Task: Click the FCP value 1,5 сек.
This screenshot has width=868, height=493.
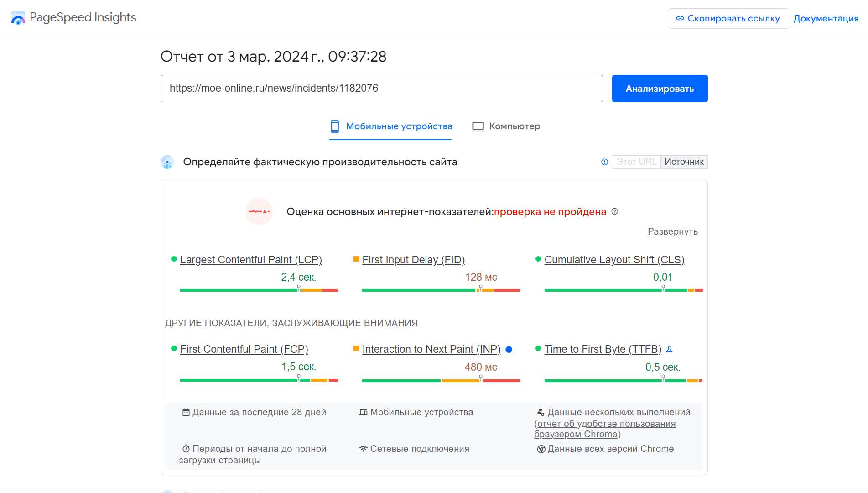Action: click(299, 367)
